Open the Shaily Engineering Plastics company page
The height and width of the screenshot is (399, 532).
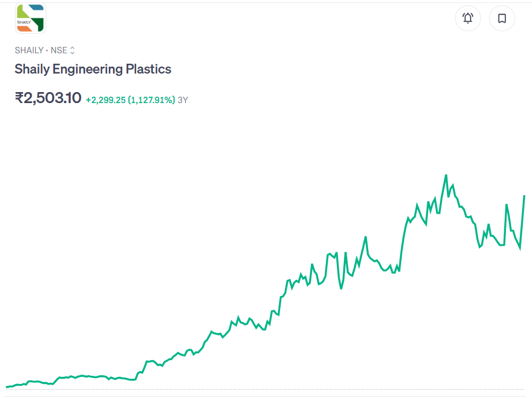93,69
